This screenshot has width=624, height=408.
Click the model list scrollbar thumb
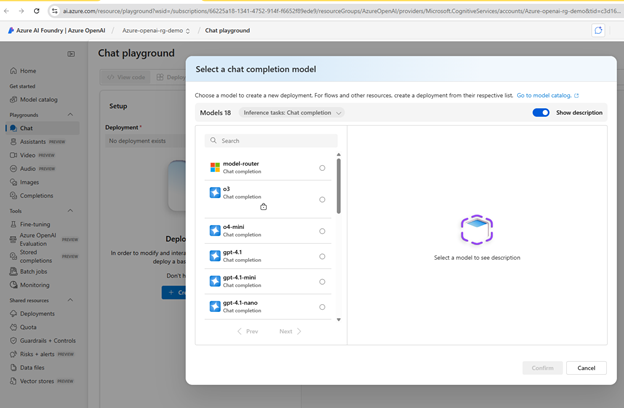[339, 186]
